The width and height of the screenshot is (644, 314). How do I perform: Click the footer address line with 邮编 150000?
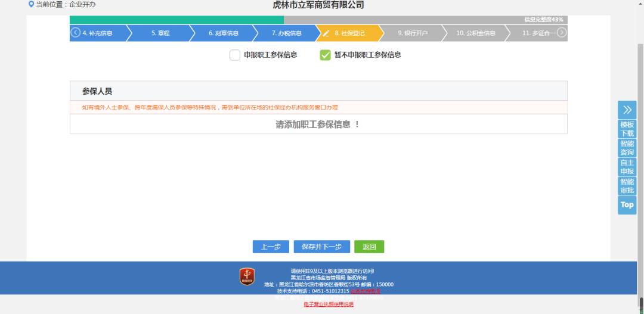(329, 284)
